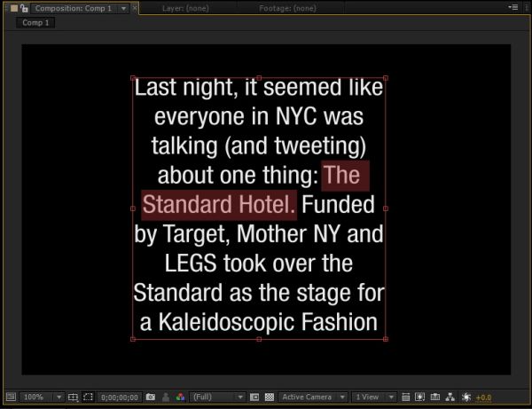Click the Show Snapshot icon
This screenshot has width=532, height=409.
[166, 397]
